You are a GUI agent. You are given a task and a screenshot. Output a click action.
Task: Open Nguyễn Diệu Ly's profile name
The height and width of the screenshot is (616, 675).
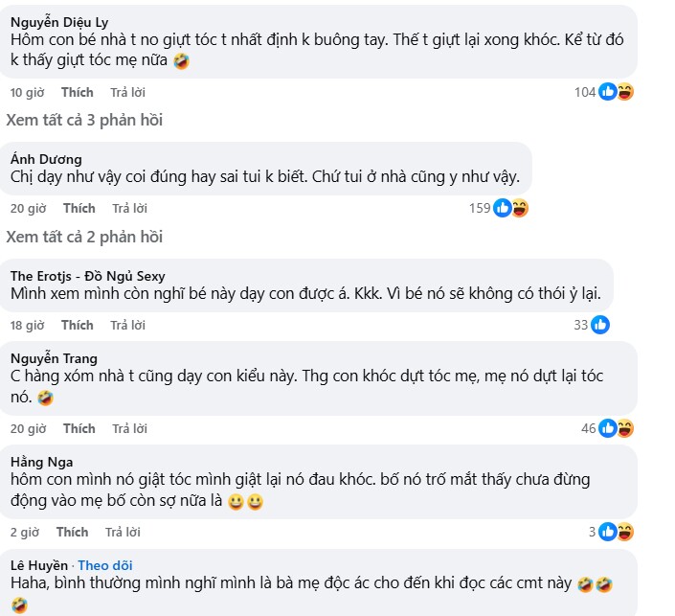point(58,22)
